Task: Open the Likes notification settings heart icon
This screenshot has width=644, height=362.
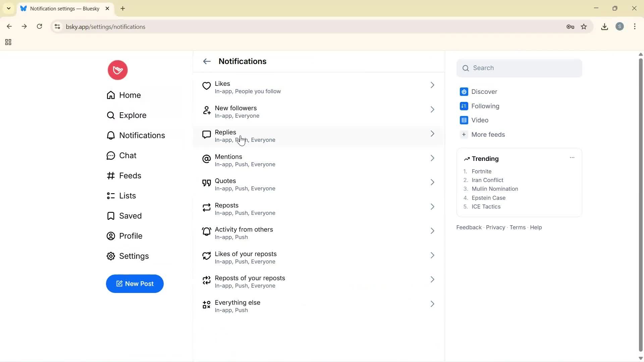Action: tap(207, 86)
